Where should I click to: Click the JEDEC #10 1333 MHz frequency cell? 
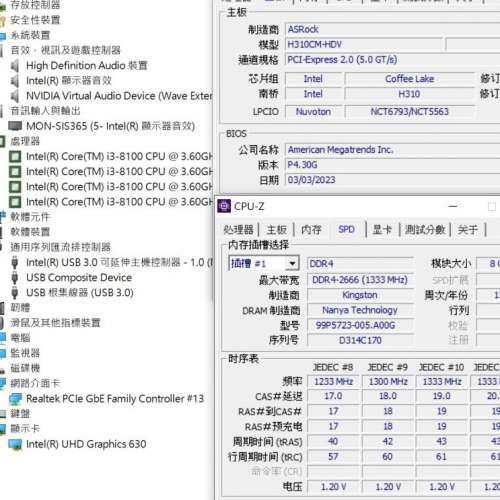[442, 381]
